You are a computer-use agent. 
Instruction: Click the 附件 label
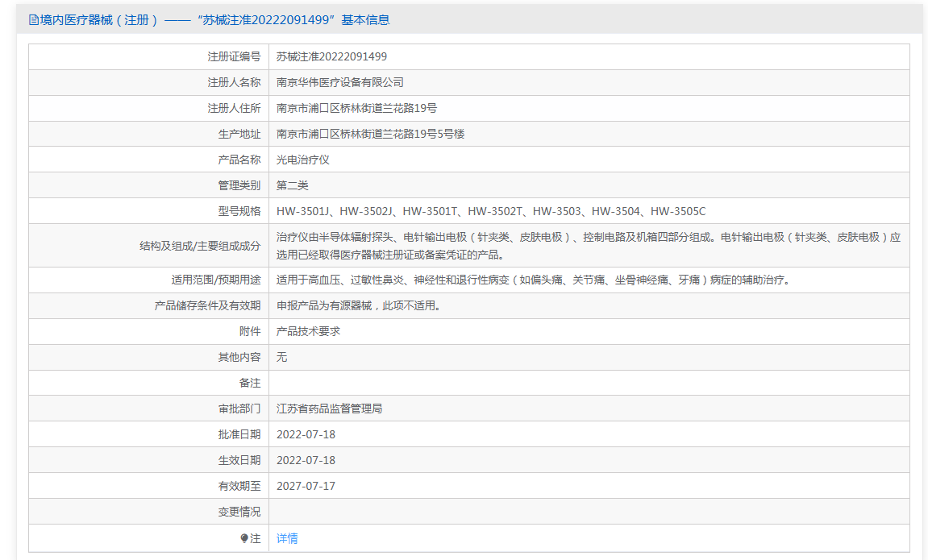pyautogui.click(x=250, y=332)
